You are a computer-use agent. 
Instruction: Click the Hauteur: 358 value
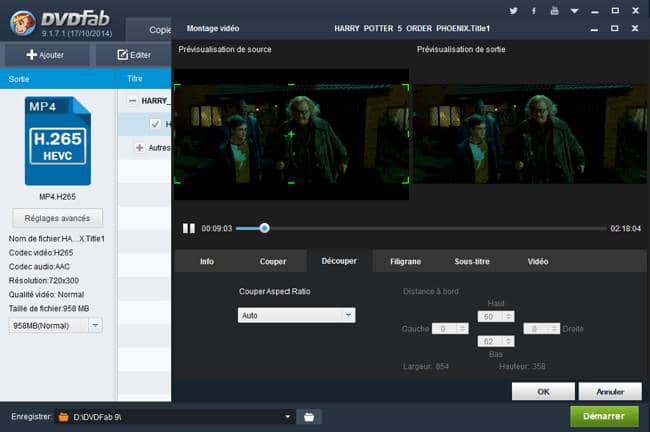(522, 366)
